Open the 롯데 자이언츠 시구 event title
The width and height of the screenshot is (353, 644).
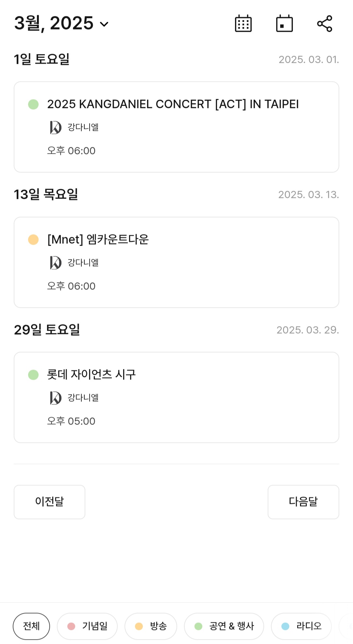click(91, 375)
